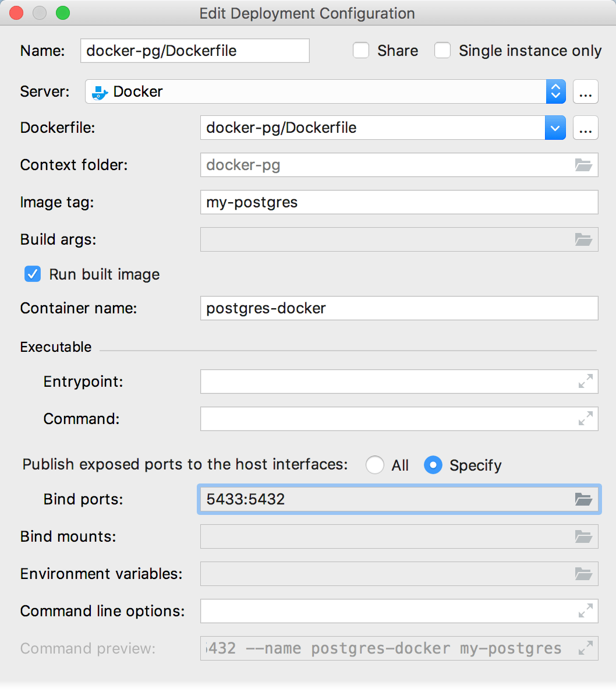Click the 'Edit Deployment Configuration' title
This screenshot has width=616, height=692.
(x=307, y=13)
